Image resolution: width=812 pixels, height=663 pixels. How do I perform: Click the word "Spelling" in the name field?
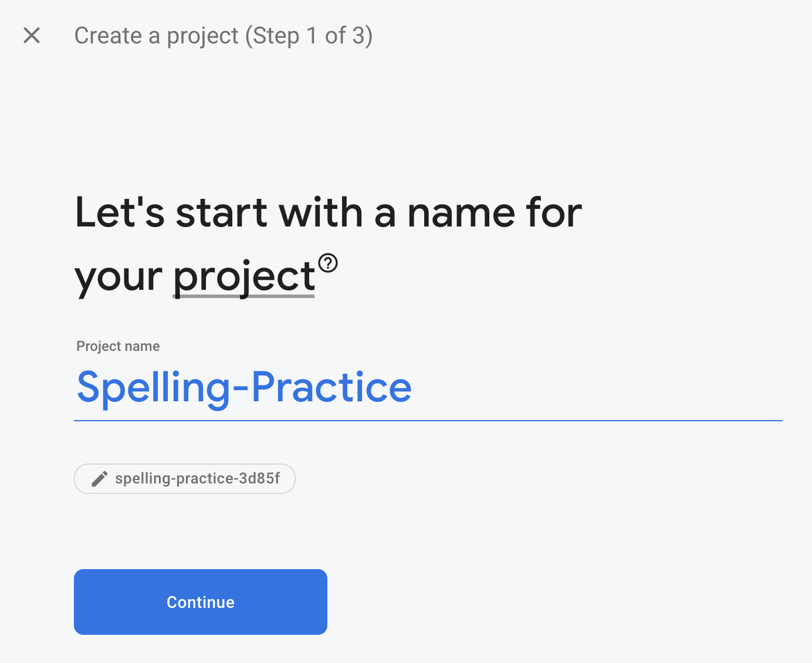click(x=154, y=387)
